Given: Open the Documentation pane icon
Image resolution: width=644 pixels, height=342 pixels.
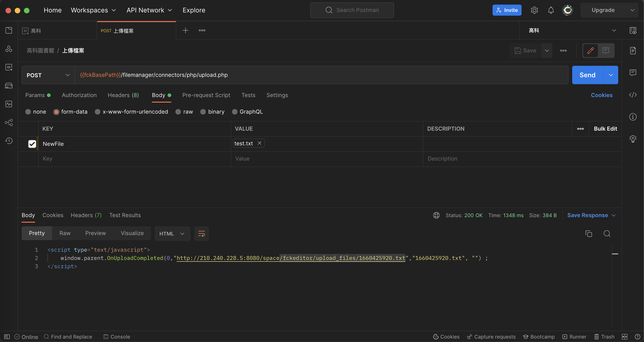Looking at the screenshot, I should point(633,50).
